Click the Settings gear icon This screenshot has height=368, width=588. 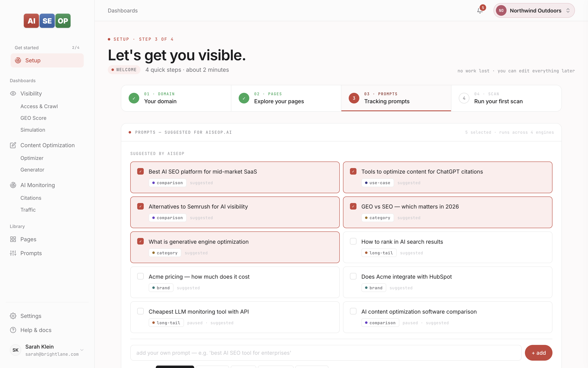(x=13, y=316)
